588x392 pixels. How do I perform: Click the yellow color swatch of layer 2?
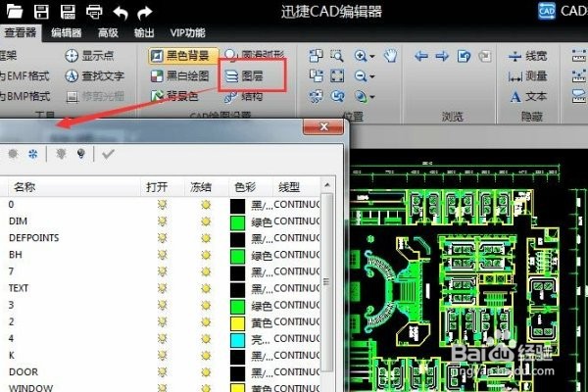coord(237,323)
